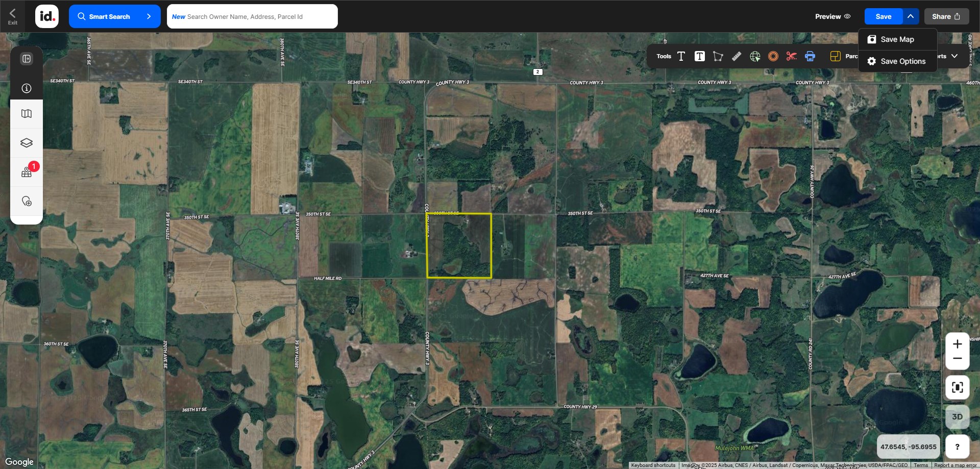
Task: Select the boxed Text label tool
Action: pyautogui.click(x=699, y=56)
